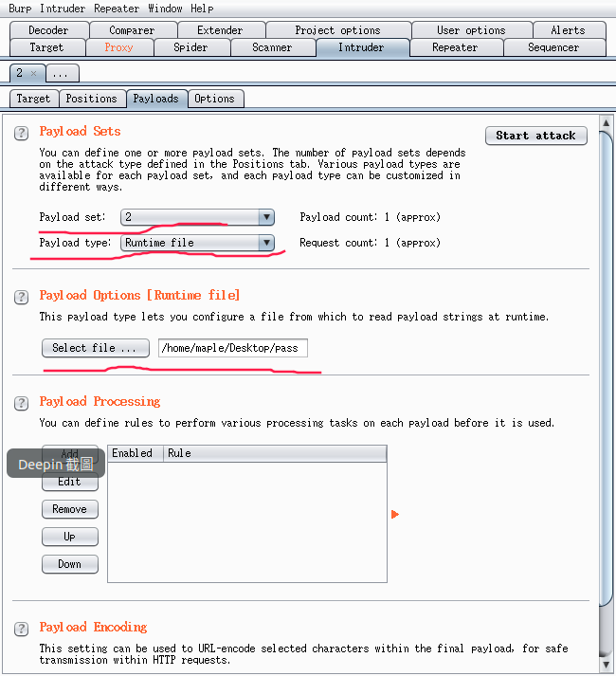
Task: Start the attack
Action: [x=535, y=136]
